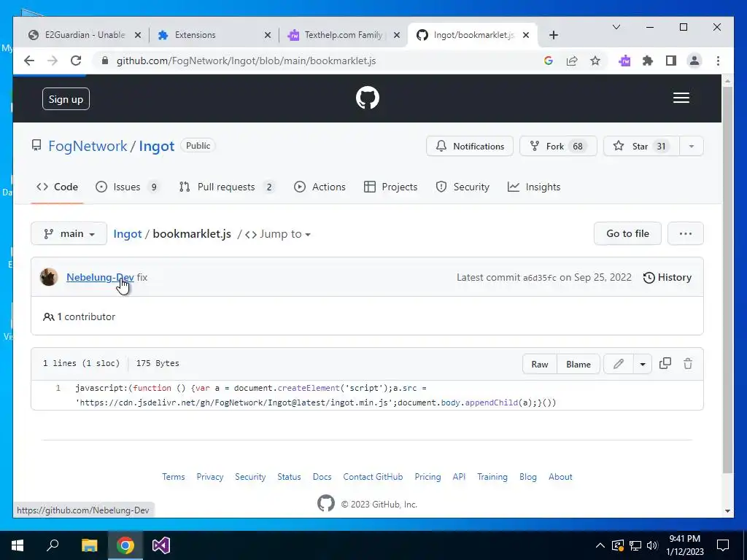747x560 pixels.
Task: Open the Nebelung-Dev profile link
Action: pyautogui.click(x=100, y=277)
